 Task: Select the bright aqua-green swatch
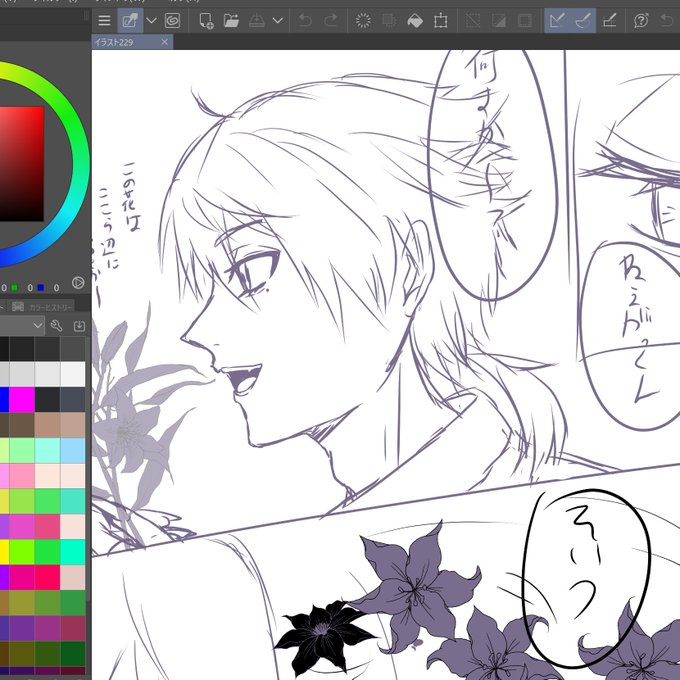coord(73,552)
